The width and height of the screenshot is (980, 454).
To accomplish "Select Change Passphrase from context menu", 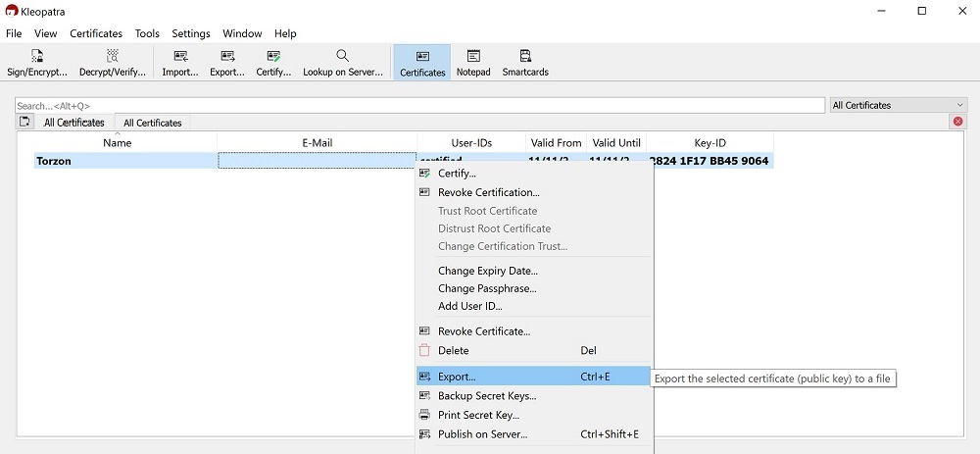I will tap(487, 288).
